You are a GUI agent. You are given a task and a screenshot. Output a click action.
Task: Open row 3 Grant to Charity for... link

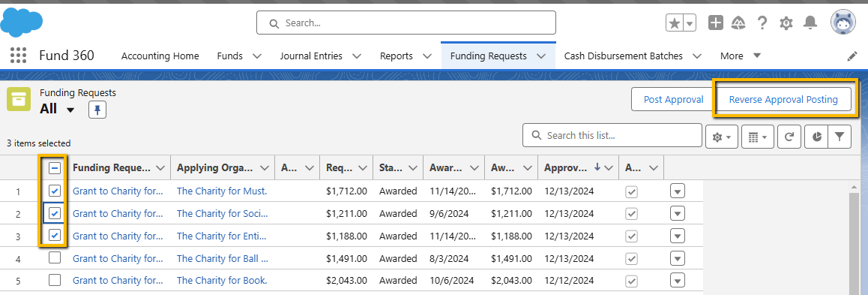tap(118, 236)
